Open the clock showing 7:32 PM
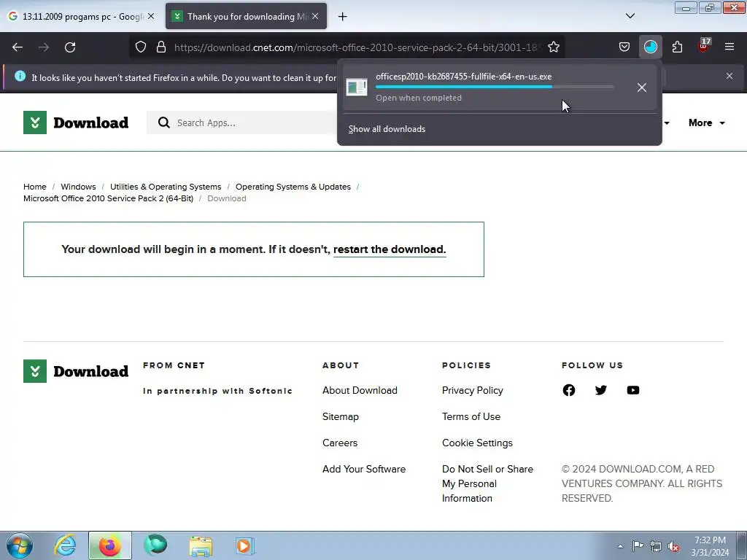The height and width of the screenshot is (560, 747). coord(710,546)
